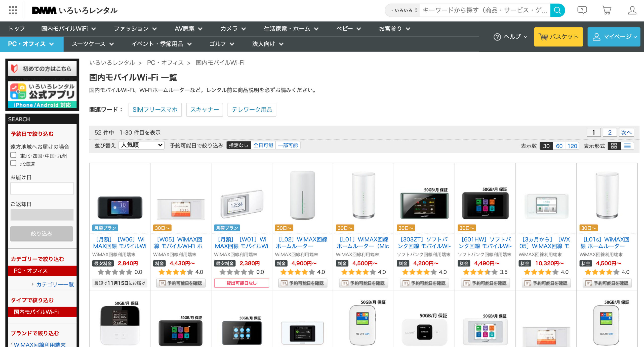Set display count to 30
This screenshot has height=347, width=644.
pos(546,146)
